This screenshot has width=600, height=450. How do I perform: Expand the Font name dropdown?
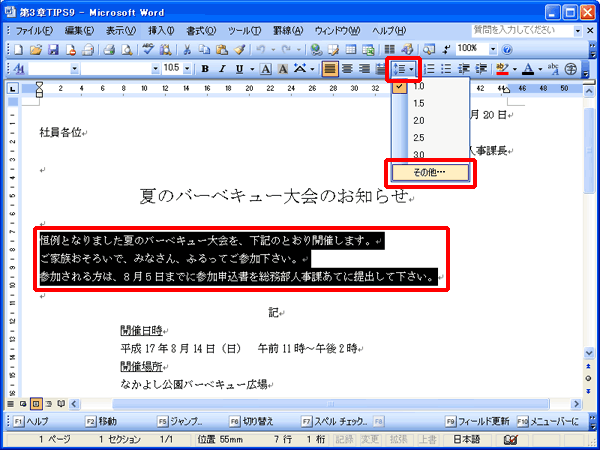coord(156,69)
